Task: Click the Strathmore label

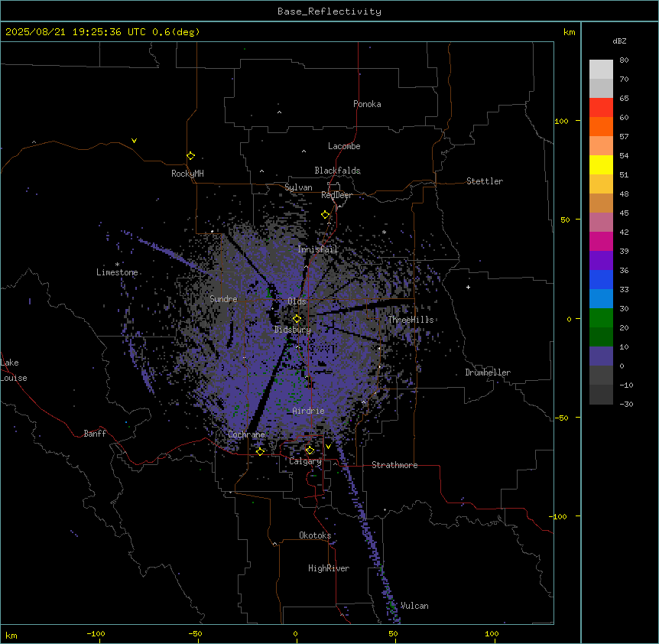Action: 394,465
